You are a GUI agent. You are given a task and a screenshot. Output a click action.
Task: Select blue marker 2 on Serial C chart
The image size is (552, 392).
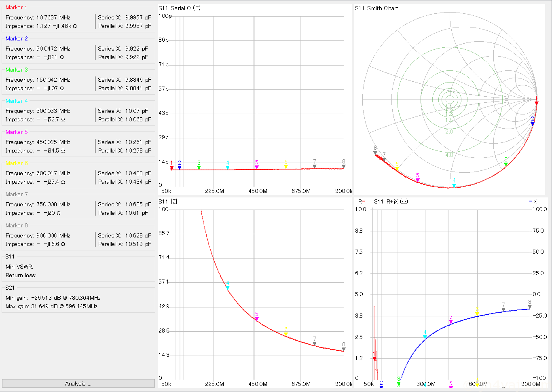pos(180,167)
